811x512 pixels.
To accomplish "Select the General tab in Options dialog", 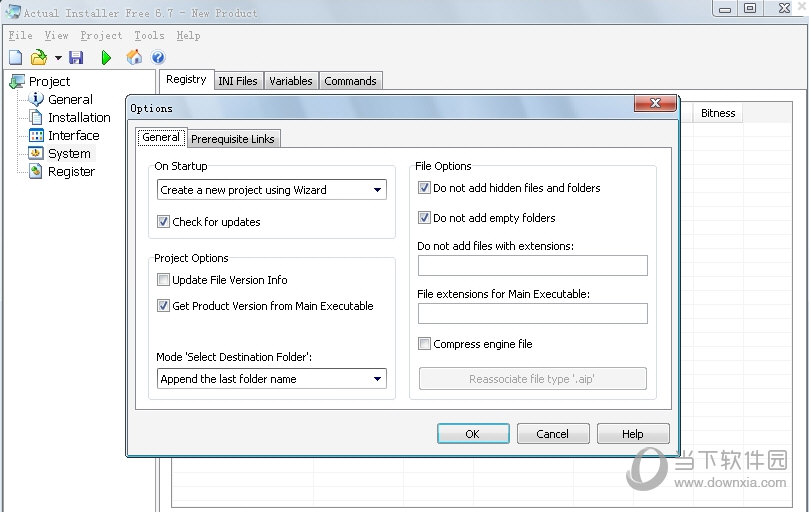I will [161, 137].
